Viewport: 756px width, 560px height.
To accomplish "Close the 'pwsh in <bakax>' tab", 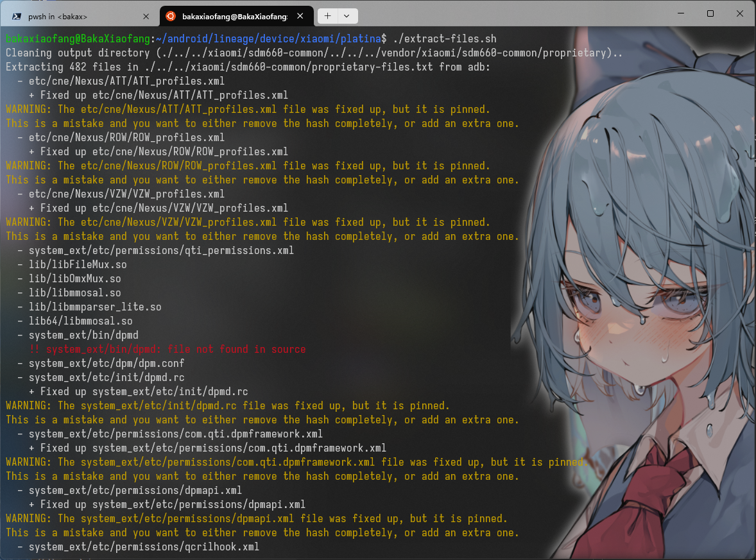I will click(146, 16).
